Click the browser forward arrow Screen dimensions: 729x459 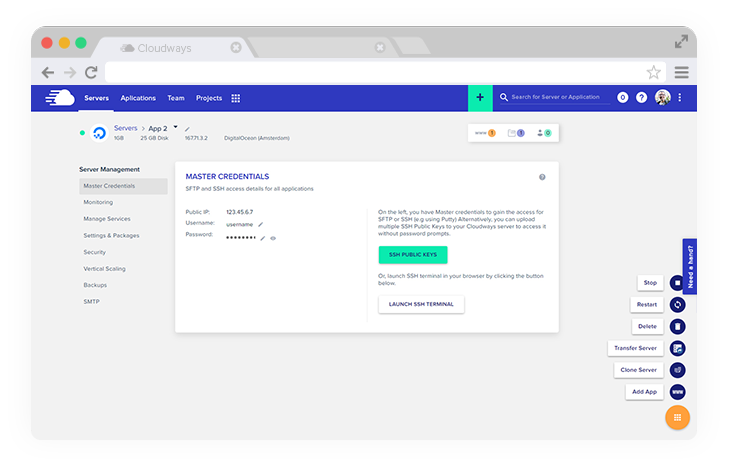[70, 73]
